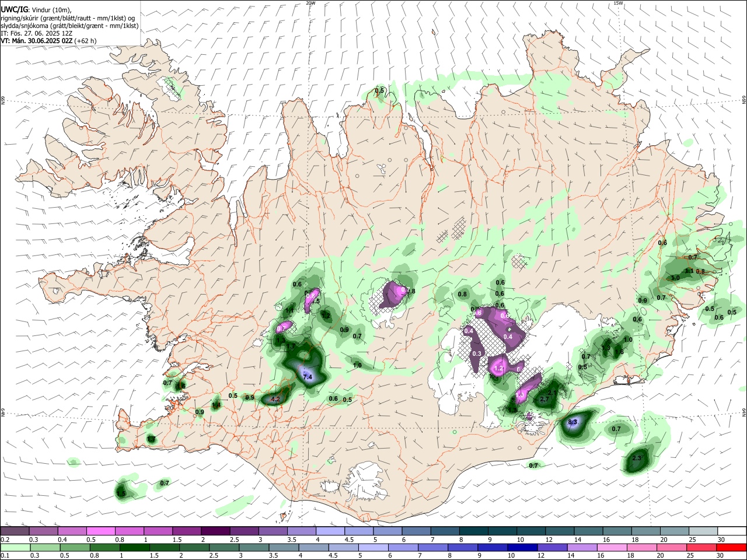The width and height of the screenshot is (747, 560).
Task: Pick the blue-gray 3.5 swatch in lower legend row
Action: (x=283, y=547)
